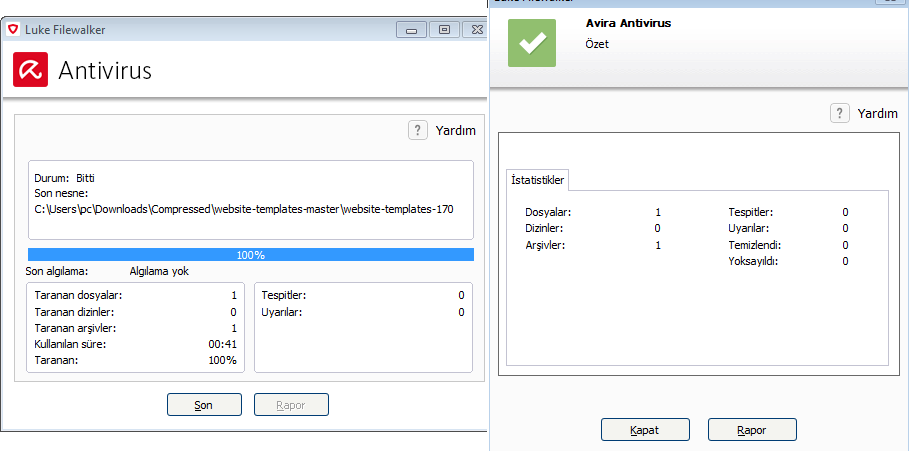
Task: Click the 'Arşivler:' label in the summary
Action: tap(546, 245)
